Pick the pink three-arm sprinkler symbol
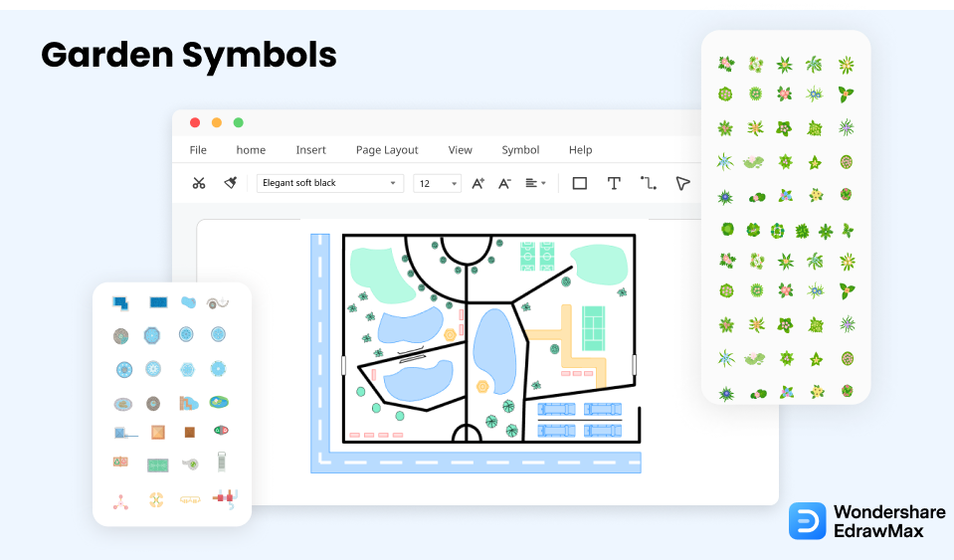954x560 pixels. pos(121,502)
